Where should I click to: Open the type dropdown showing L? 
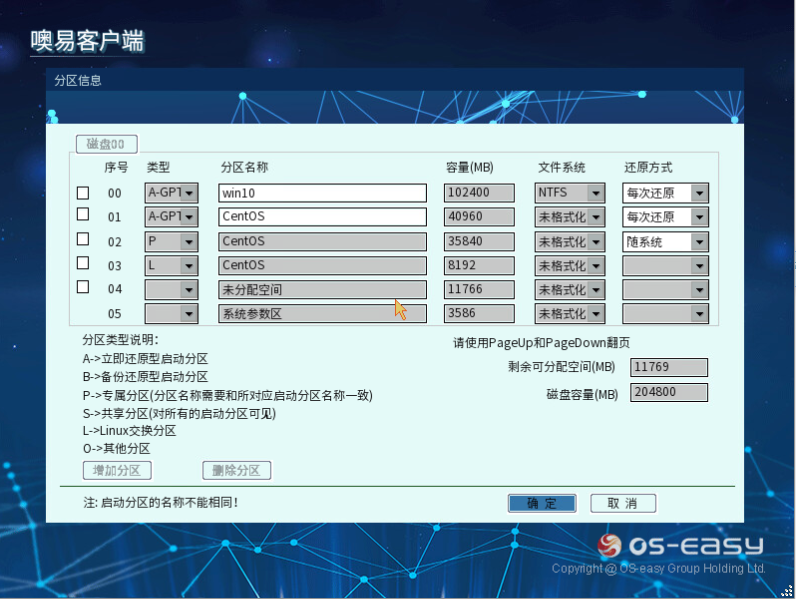[x=189, y=266]
